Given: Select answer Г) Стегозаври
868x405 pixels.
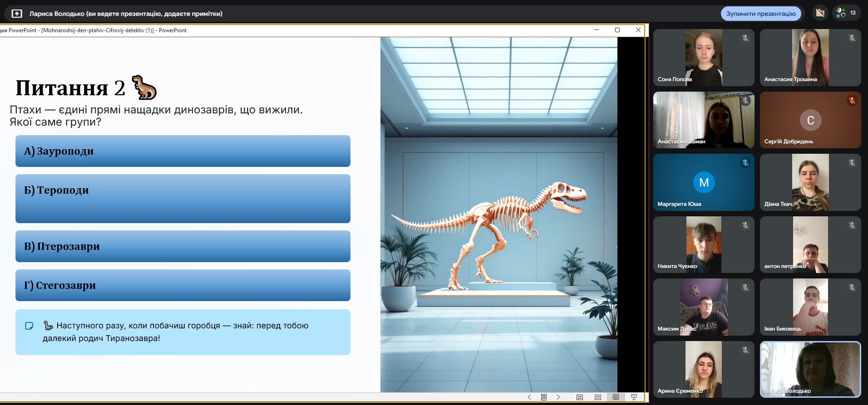Looking at the screenshot, I should pos(182,285).
